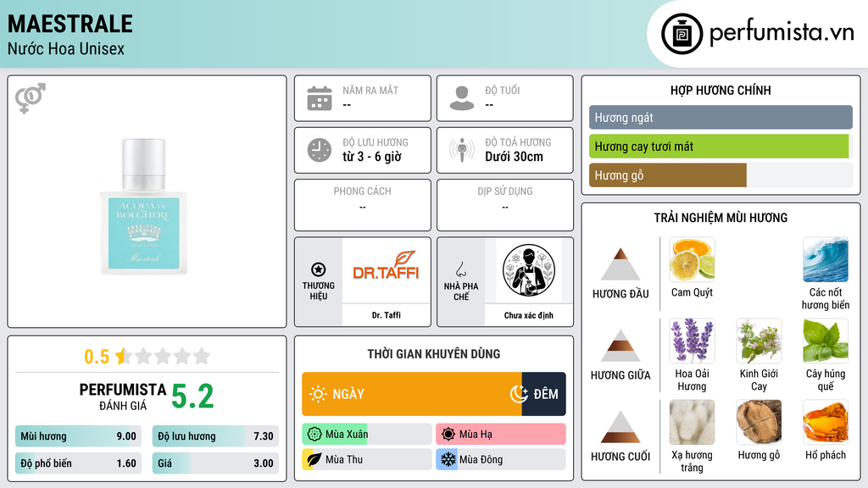Click the Dr. Taffi brand name caption
868x488 pixels.
point(387,315)
